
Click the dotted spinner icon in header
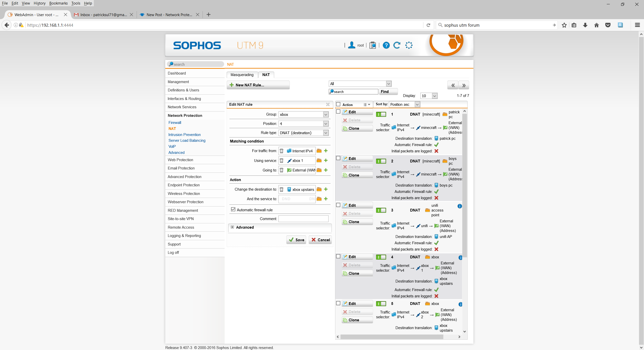pyautogui.click(x=409, y=45)
